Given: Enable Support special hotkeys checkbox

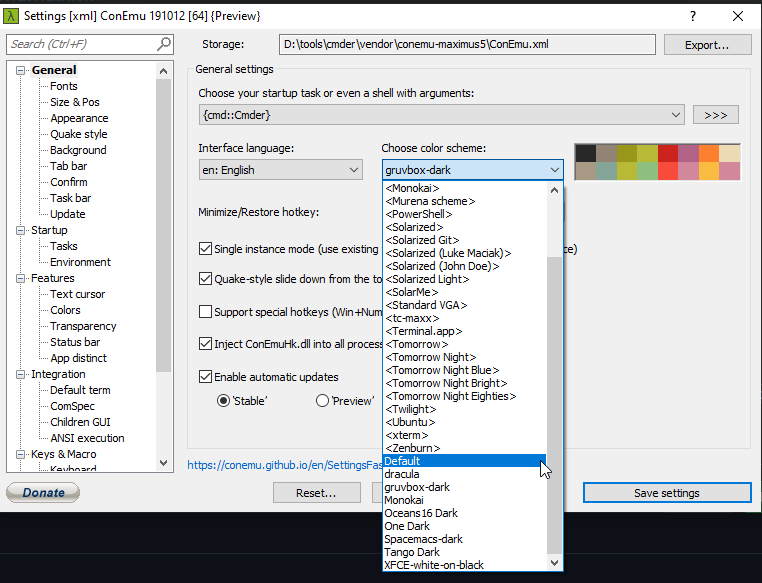Looking at the screenshot, I should [206, 311].
